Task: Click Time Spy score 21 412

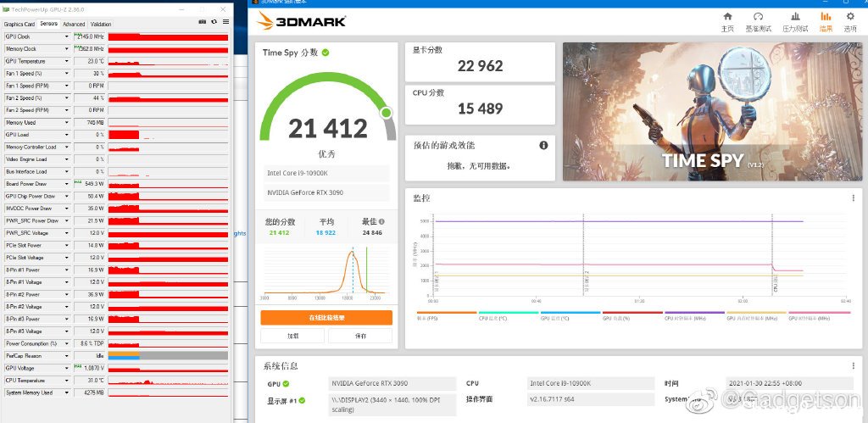Action: (328, 129)
